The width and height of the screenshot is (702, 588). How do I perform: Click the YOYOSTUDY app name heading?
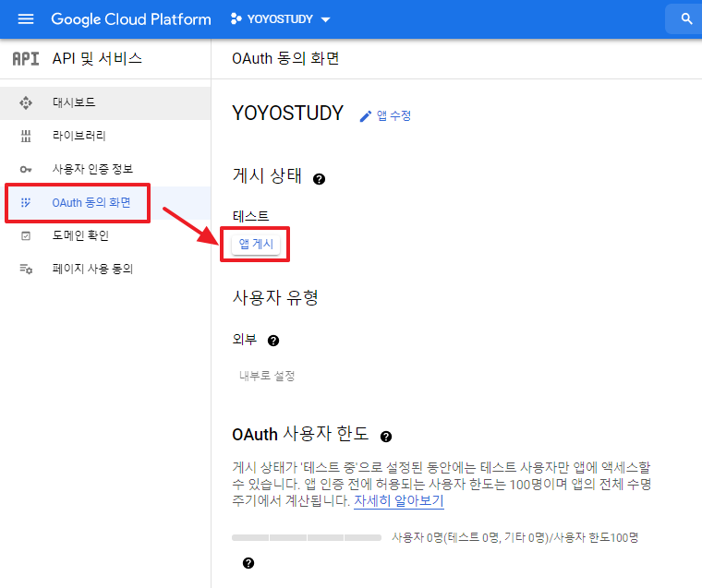click(288, 114)
